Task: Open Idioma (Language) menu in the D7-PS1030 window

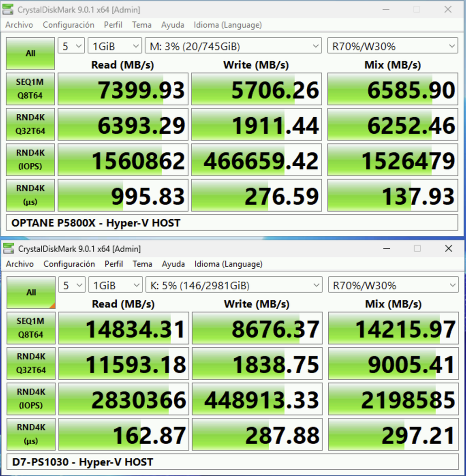Action: coord(228,264)
